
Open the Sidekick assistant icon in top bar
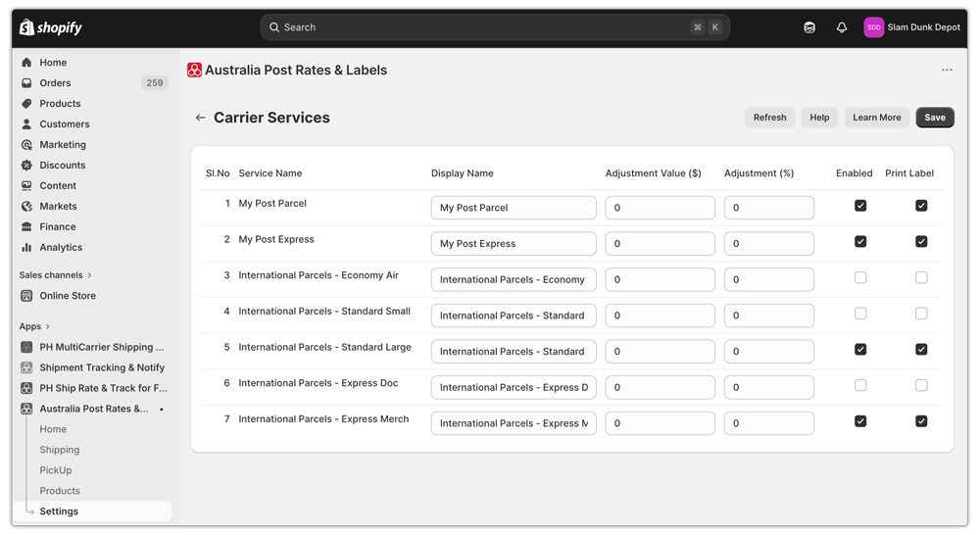(809, 27)
